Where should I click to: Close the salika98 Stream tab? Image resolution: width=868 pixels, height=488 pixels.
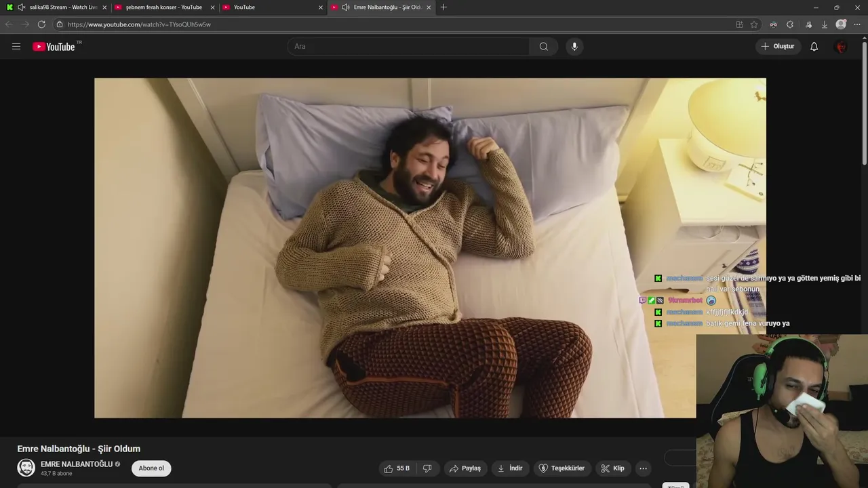[104, 7]
